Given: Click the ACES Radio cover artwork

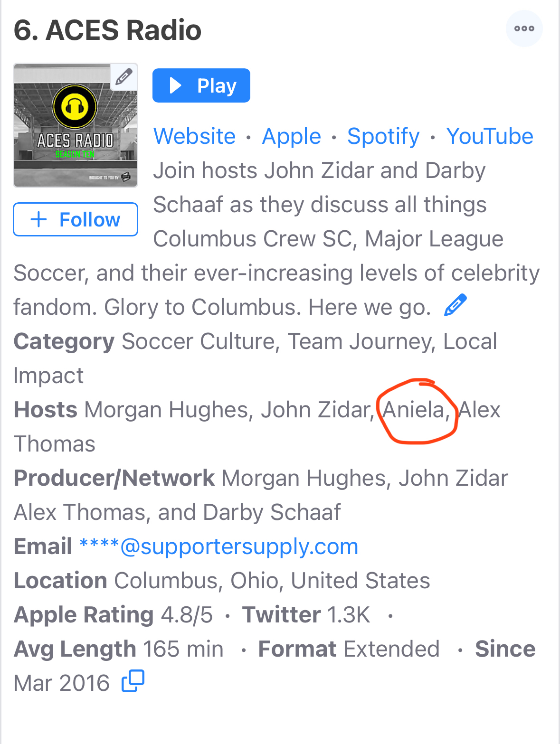Looking at the screenshot, I should pyautogui.click(x=76, y=125).
